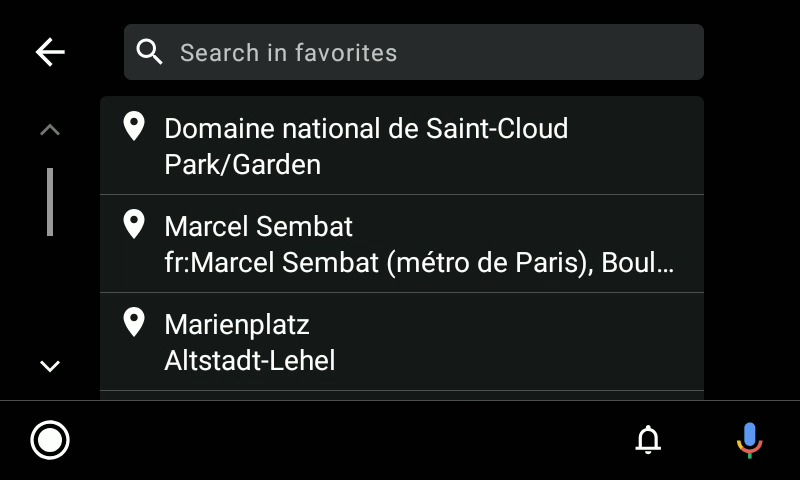This screenshot has height=480, width=800.
Task: Click the vertical scroll indicator bar
Action: click(x=50, y=202)
